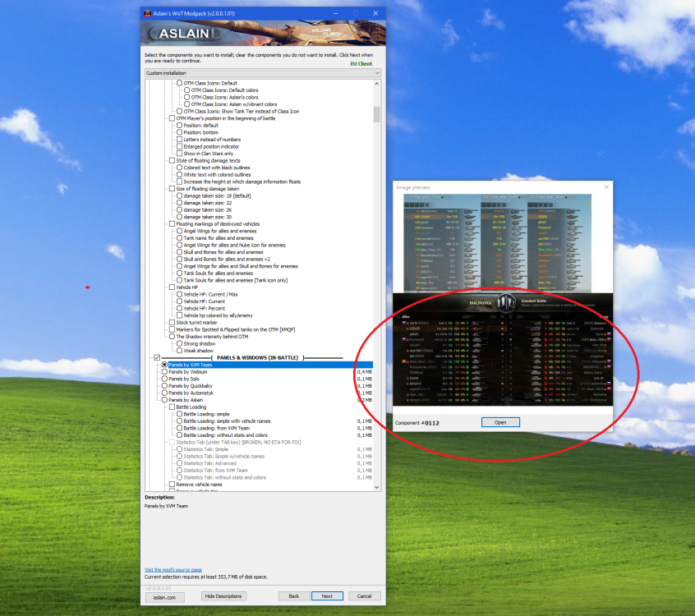Check Floating markings of destroyed vehicles
Screen dimensions: 695x616
172,223
